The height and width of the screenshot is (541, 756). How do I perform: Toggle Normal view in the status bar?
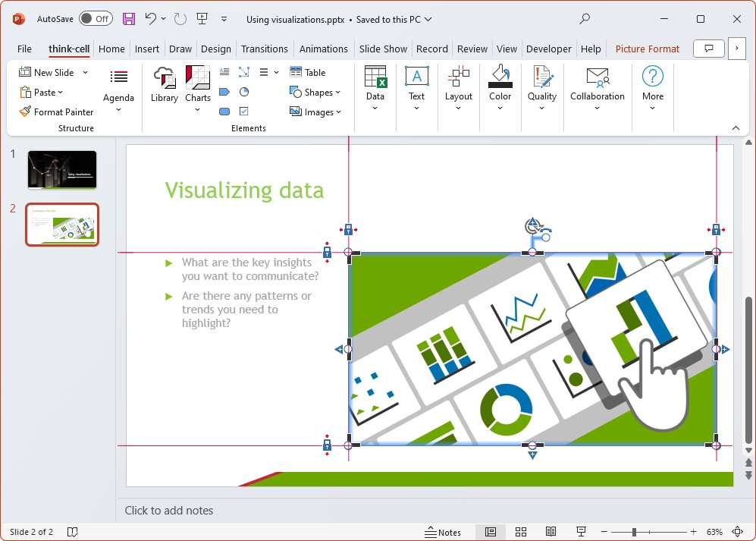click(491, 532)
